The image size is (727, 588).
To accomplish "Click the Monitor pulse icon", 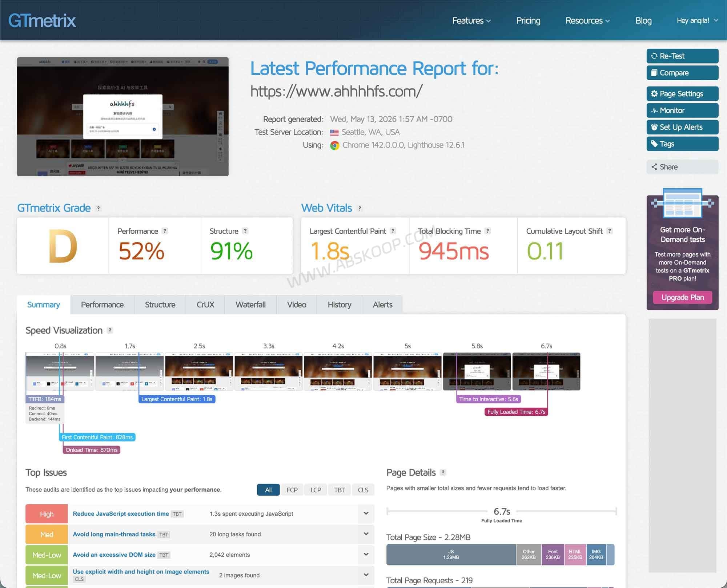I will tap(654, 110).
